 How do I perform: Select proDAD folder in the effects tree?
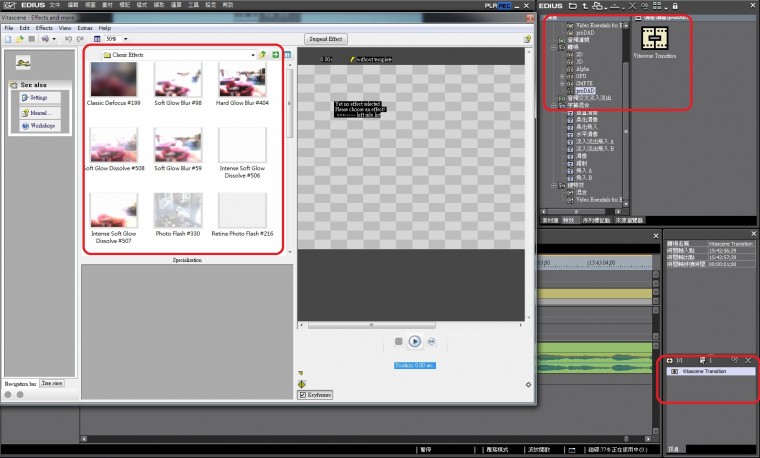coord(586,89)
